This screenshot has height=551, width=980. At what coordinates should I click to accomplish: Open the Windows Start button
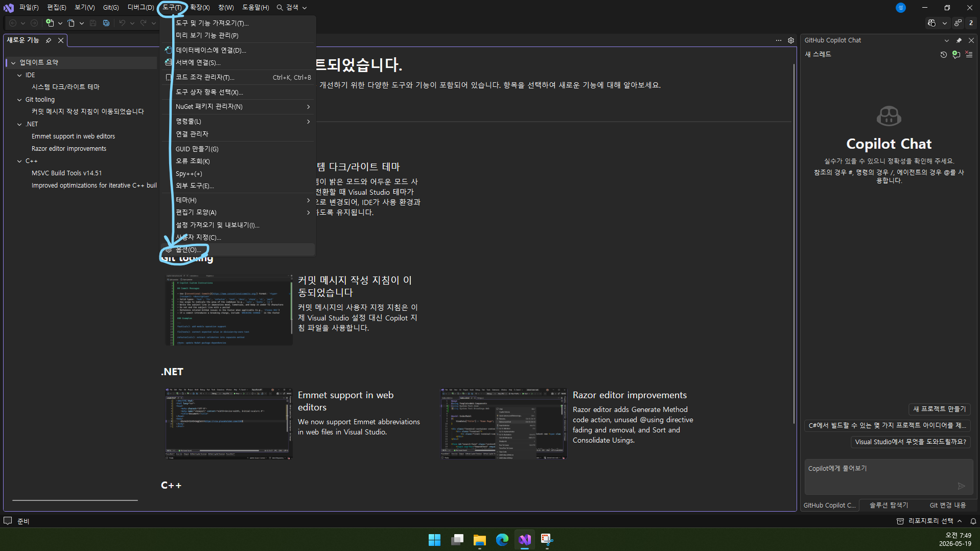(434, 540)
